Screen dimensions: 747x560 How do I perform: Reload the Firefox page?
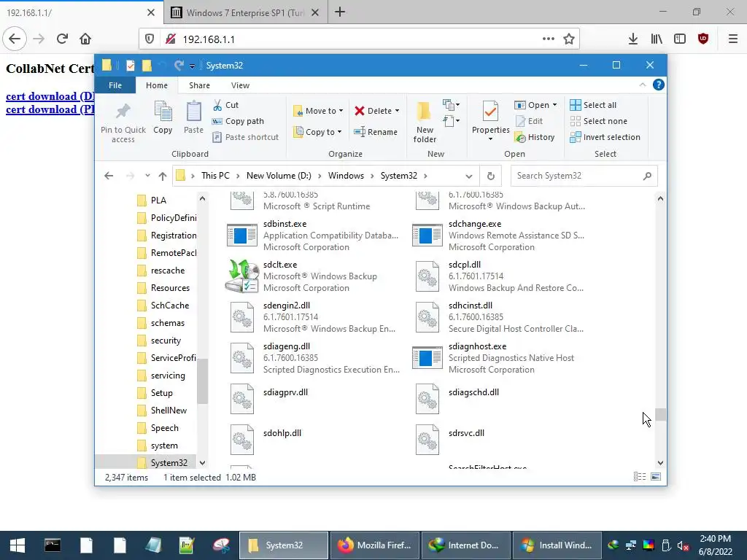point(62,39)
